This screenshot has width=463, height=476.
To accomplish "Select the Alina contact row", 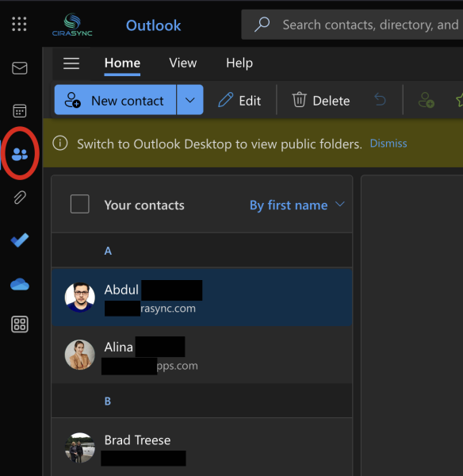I will click(x=201, y=355).
